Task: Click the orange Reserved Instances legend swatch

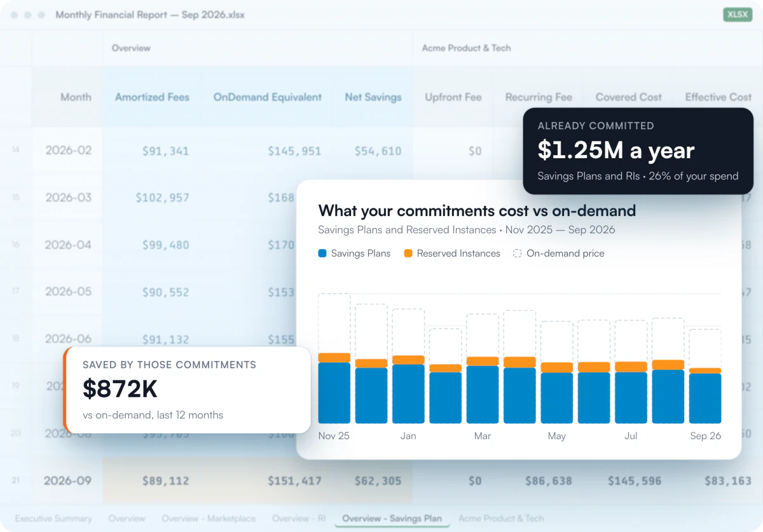Action: tap(408, 254)
